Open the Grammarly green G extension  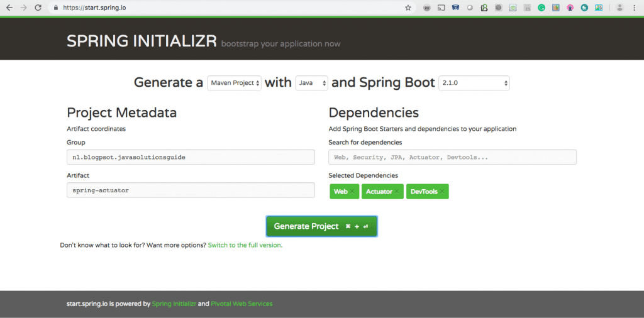[541, 8]
